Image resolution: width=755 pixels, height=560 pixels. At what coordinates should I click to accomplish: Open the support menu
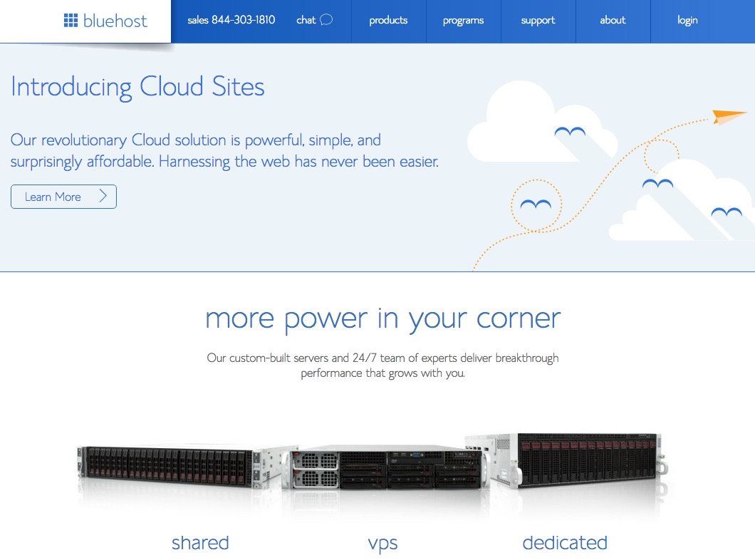538,21
